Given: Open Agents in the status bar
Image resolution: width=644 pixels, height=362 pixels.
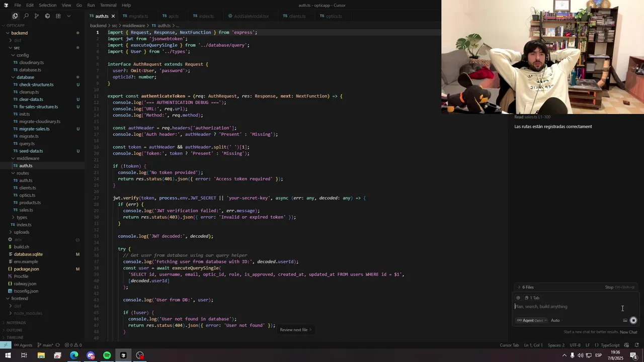Looking at the screenshot, I should [x=23, y=345].
